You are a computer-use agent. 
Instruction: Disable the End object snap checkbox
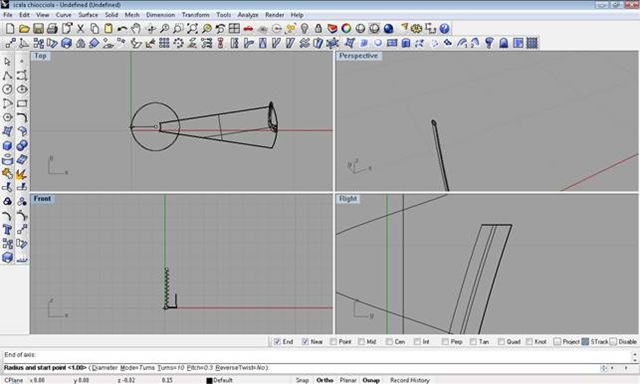click(277, 342)
